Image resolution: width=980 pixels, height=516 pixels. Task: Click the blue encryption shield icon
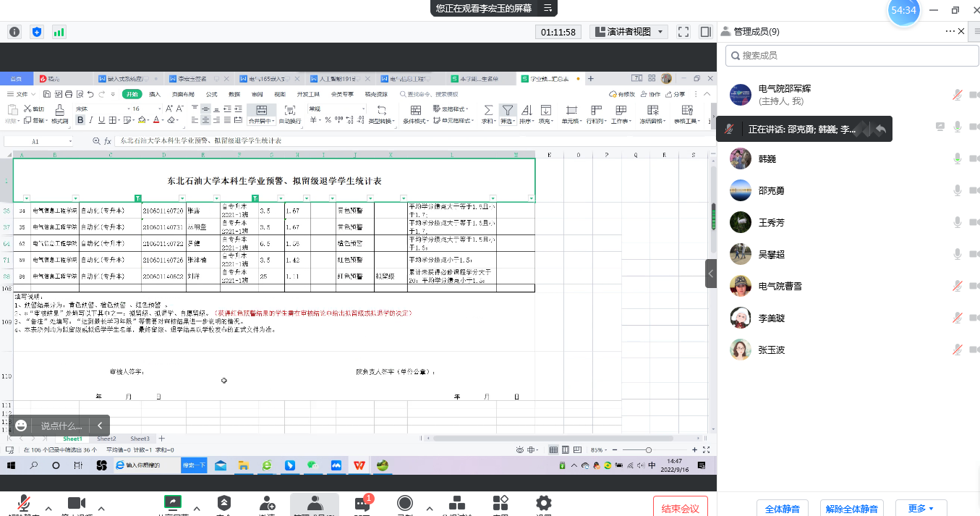pyautogui.click(x=37, y=32)
